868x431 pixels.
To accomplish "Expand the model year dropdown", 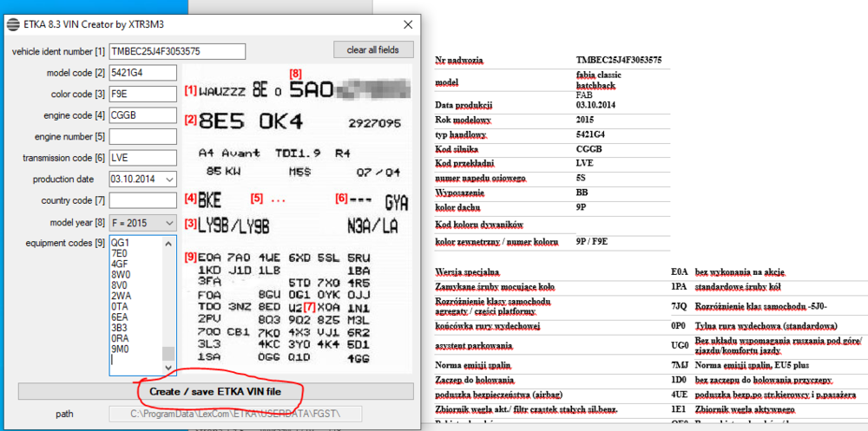I will click(168, 223).
